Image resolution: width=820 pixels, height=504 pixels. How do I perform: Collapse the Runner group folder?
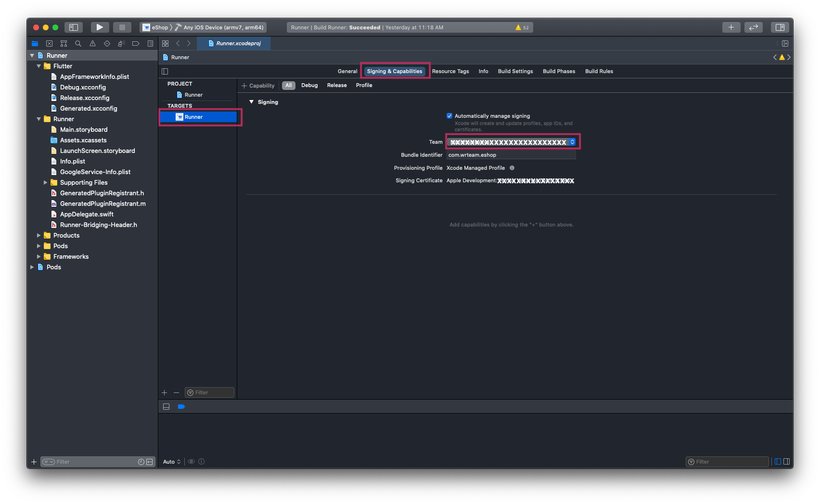tap(39, 119)
